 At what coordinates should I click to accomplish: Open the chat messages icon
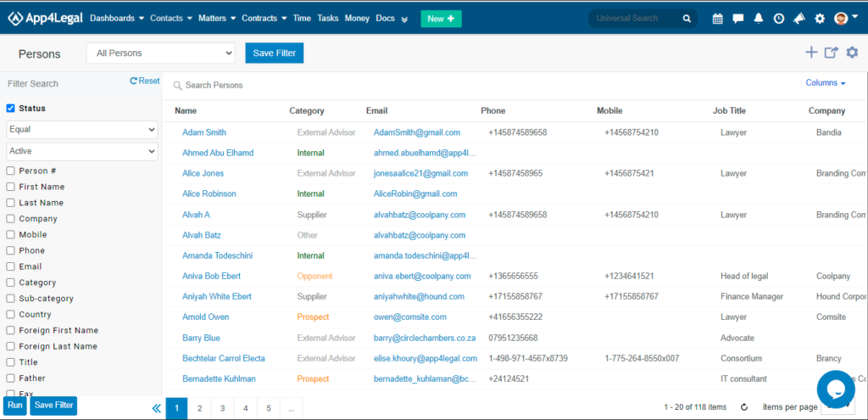(x=738, y=19)
